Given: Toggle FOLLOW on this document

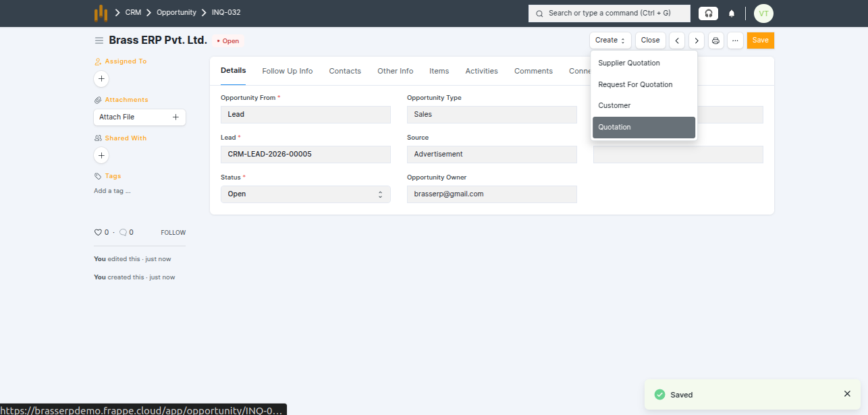Looking at the screenshot, I should (173, 233).
